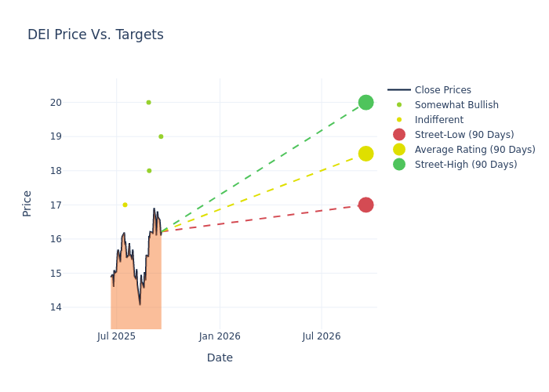This screenshot has width=549, height=392.
Task: Toggle the Indifferent legend item
Action: (x=438, y=120)
